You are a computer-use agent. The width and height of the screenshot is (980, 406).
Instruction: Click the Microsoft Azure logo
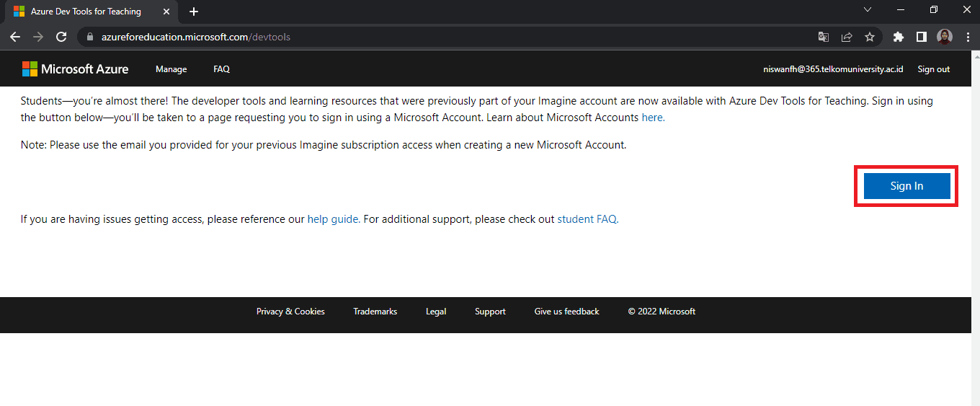point(76,69)
